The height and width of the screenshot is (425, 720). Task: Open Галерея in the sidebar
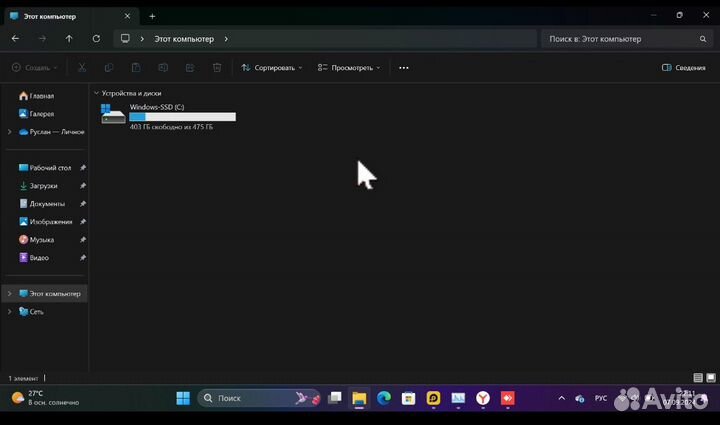(x=37, y=113)
